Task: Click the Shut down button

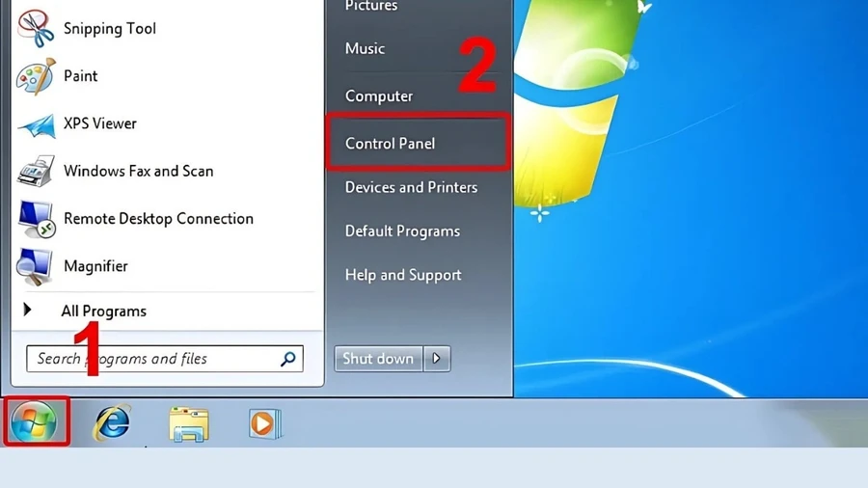Action: [378, 359]
